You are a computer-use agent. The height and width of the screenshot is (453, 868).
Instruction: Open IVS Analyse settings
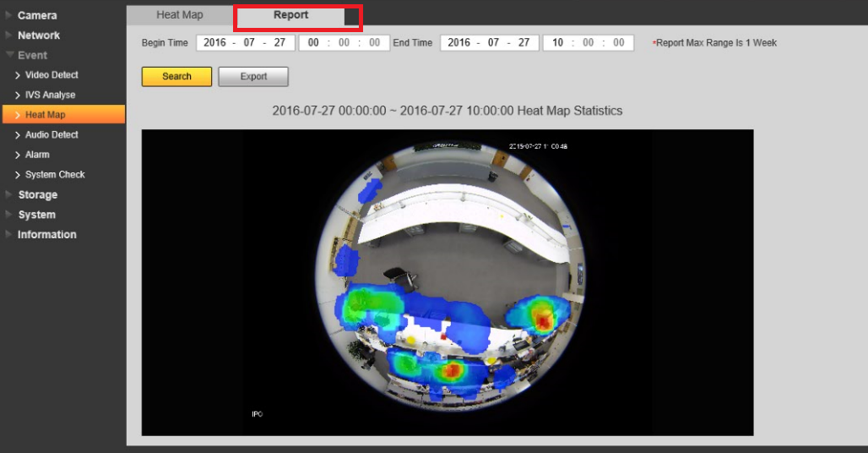[50, 95]
